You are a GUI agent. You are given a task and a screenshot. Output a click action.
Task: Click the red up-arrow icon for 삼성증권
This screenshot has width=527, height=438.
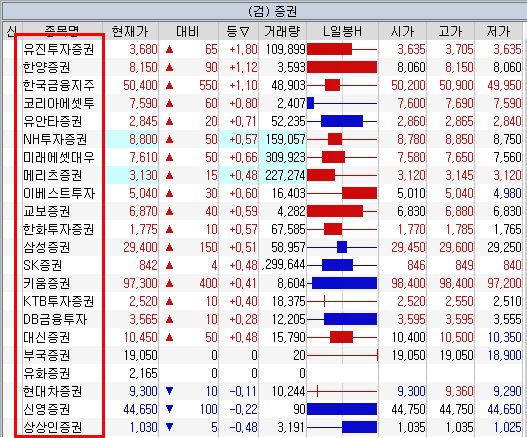pos(169,247)
